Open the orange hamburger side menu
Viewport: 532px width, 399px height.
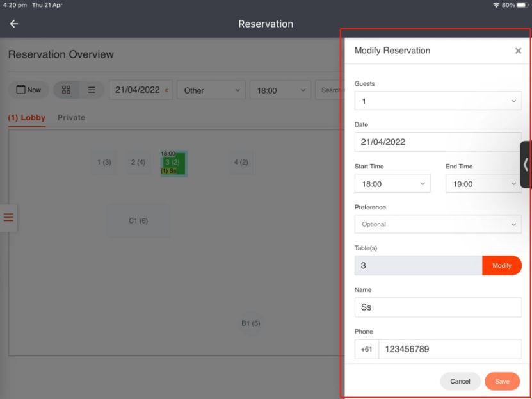coord(8,218)
